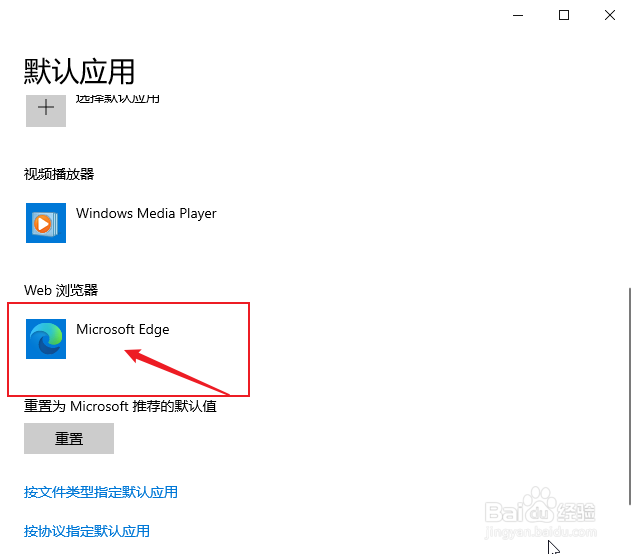Open 按文件类型指定默认应用 link

pyautogui.click(x=101, y=492)
